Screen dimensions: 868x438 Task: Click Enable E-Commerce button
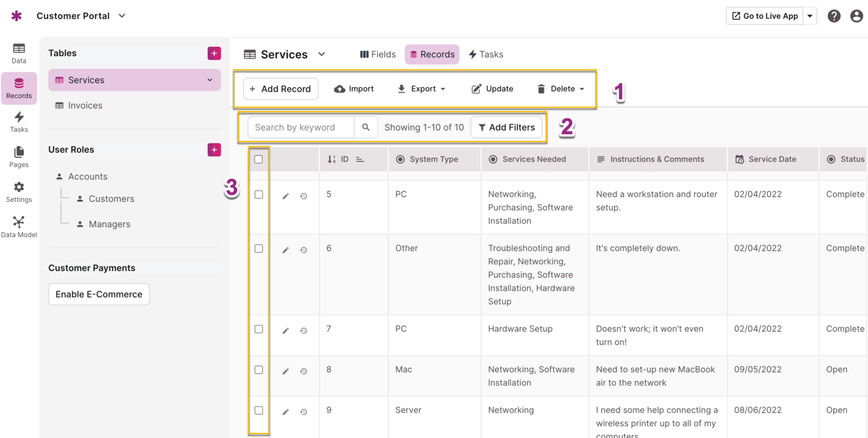[99, 294]
